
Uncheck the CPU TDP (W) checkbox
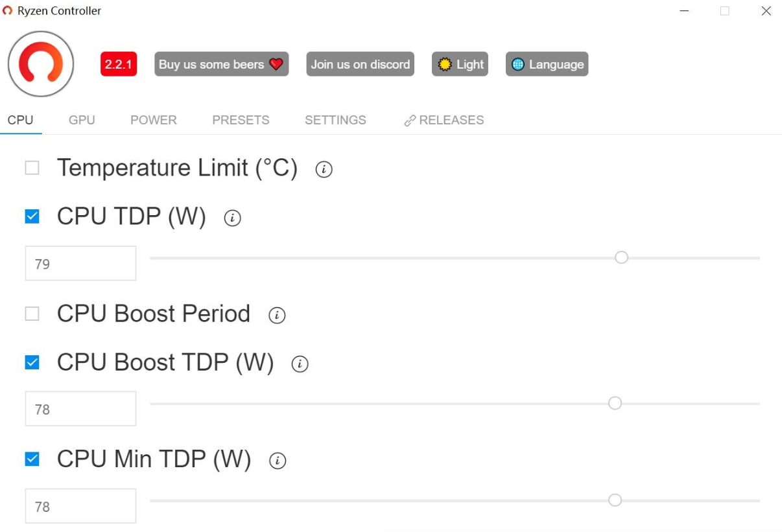point(32,216)
